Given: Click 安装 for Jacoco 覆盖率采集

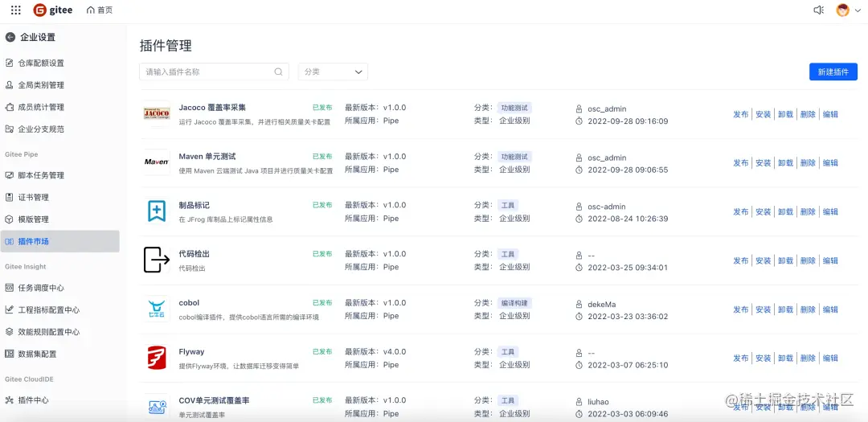Looking at the screenshot, I should click(764, 114).
